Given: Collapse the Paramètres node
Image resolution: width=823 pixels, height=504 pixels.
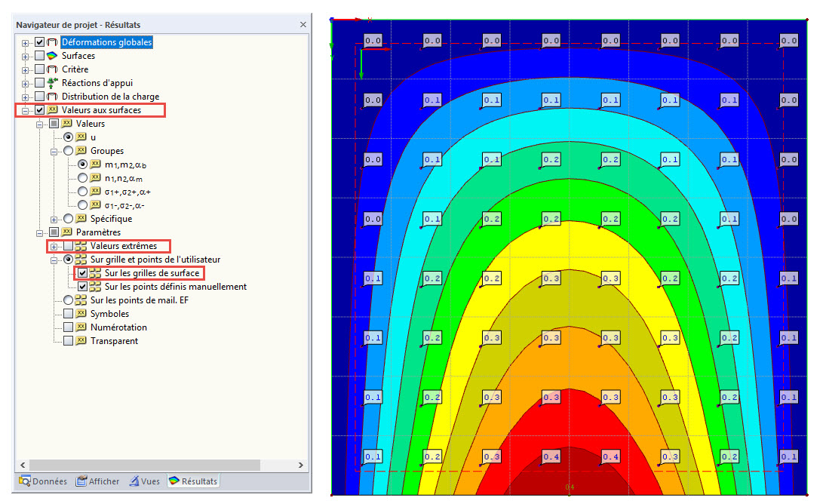Looking at the screenshot, I should pos(39,232).
